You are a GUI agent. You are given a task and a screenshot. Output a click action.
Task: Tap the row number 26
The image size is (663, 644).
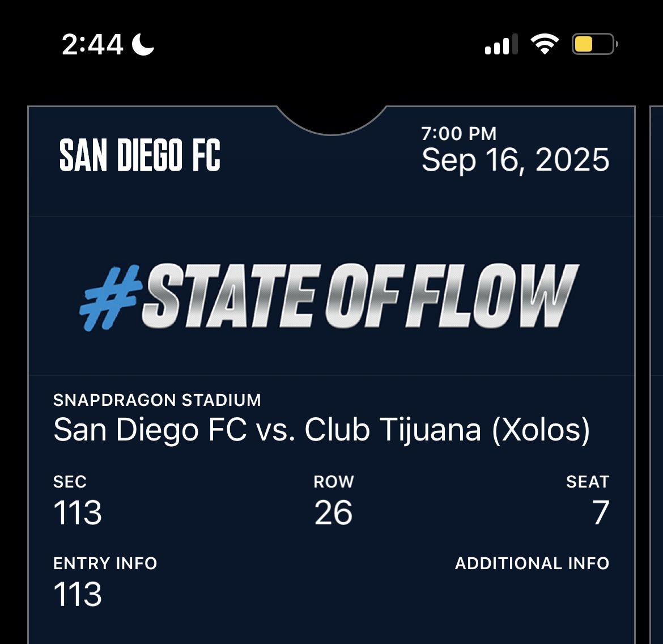coord(333,512)
